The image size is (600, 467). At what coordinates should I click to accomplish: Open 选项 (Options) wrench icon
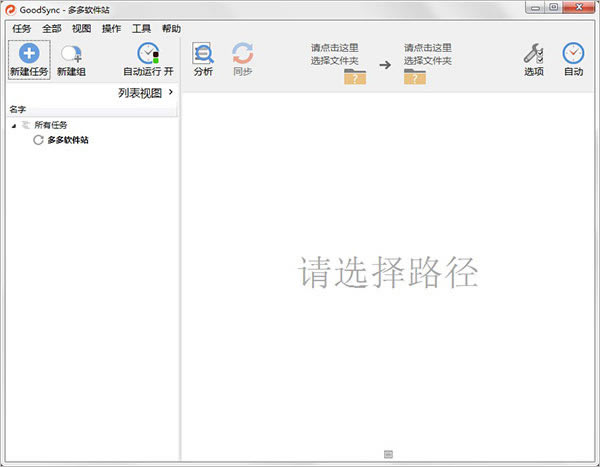pos(534,53)
